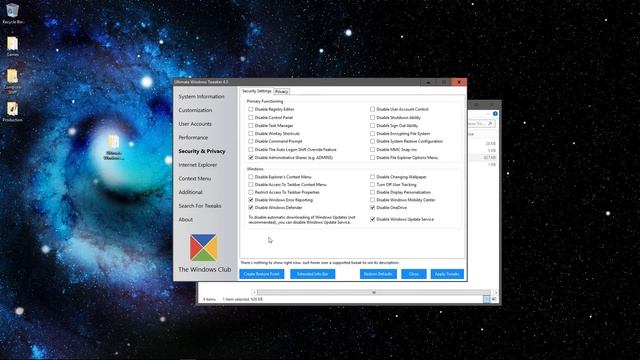This screenshot has height=360, width=640.
Task: Uncheck Disable Administrative Shares
Action: [251, 158]
